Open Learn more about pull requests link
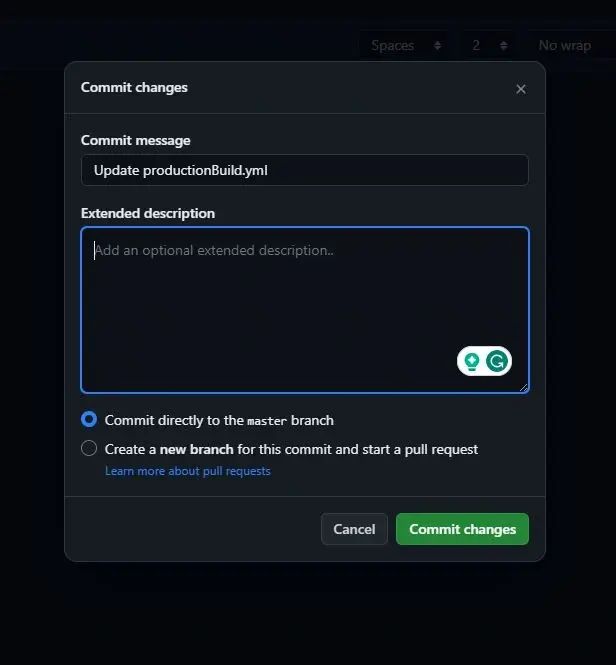 (188, 471)
